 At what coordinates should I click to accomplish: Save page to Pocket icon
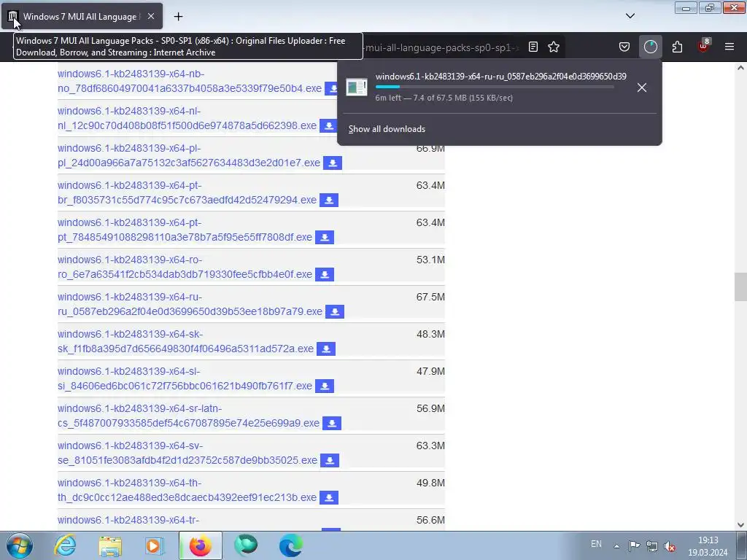coord(624,47)
